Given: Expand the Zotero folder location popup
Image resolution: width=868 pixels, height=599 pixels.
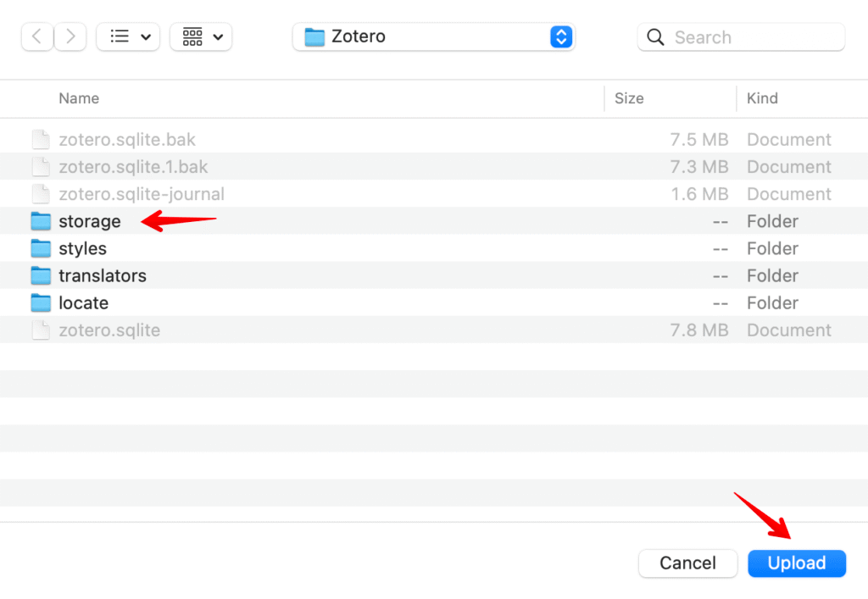Looking at the screenshot, I should click(561, 36).
